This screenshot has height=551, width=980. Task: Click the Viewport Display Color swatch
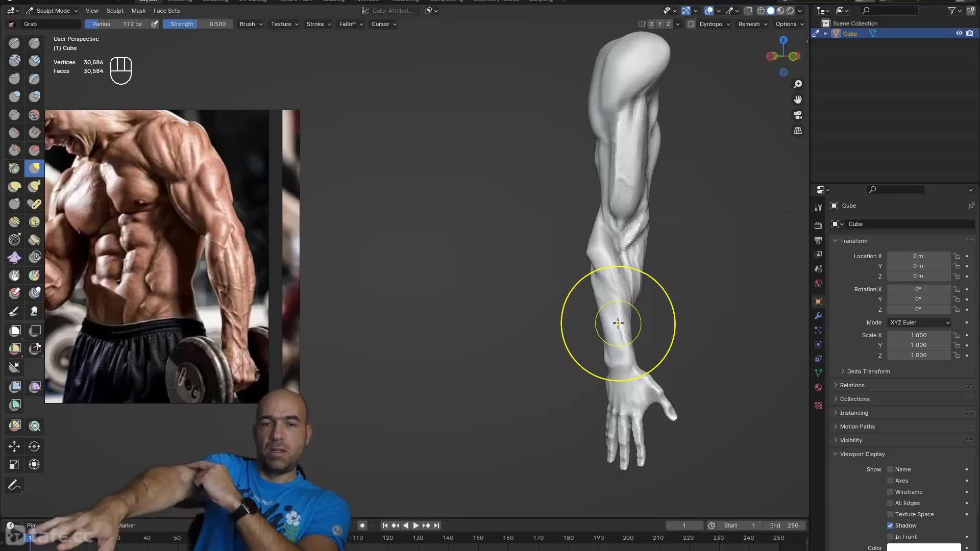924,547
